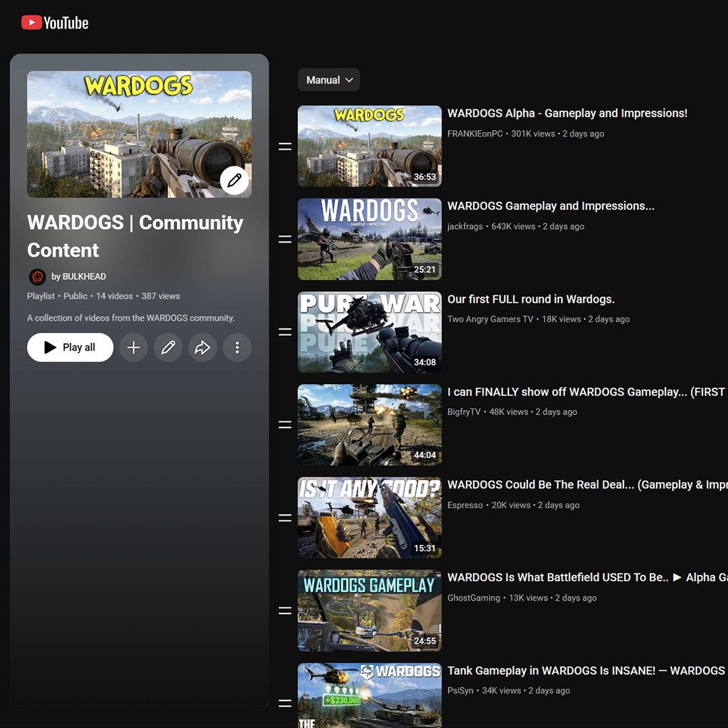
Task: Open more actions three-dot menu
Action: point(237,347)
